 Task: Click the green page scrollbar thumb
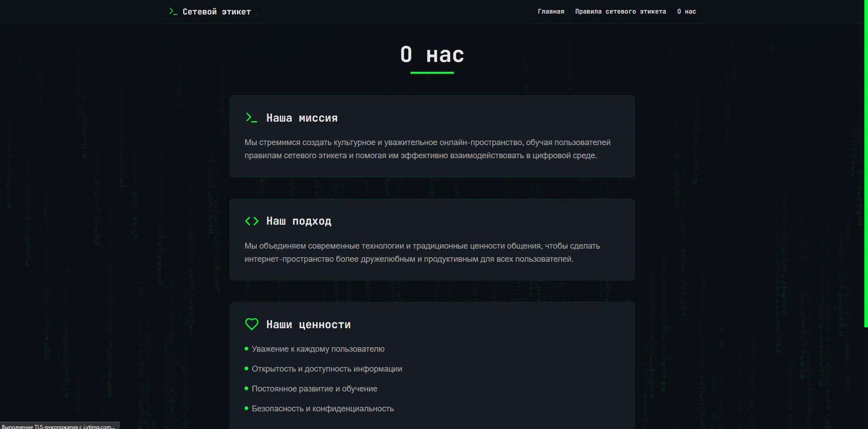866,163
